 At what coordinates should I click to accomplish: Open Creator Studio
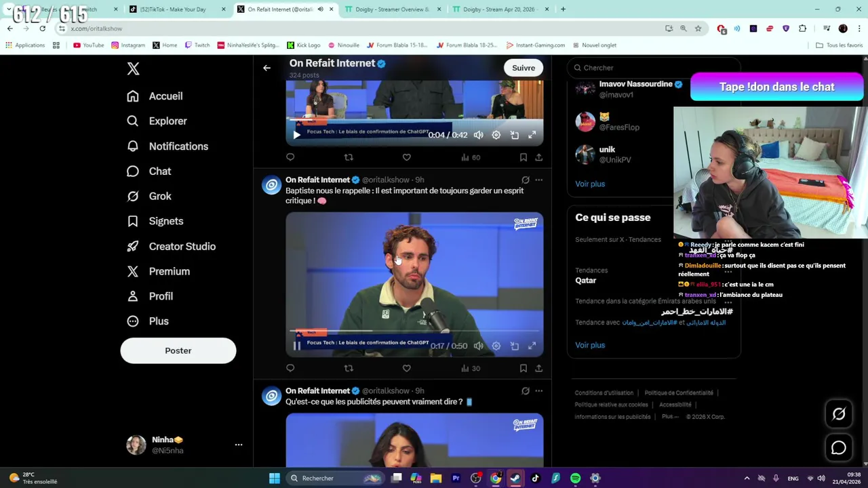point(172,247)
